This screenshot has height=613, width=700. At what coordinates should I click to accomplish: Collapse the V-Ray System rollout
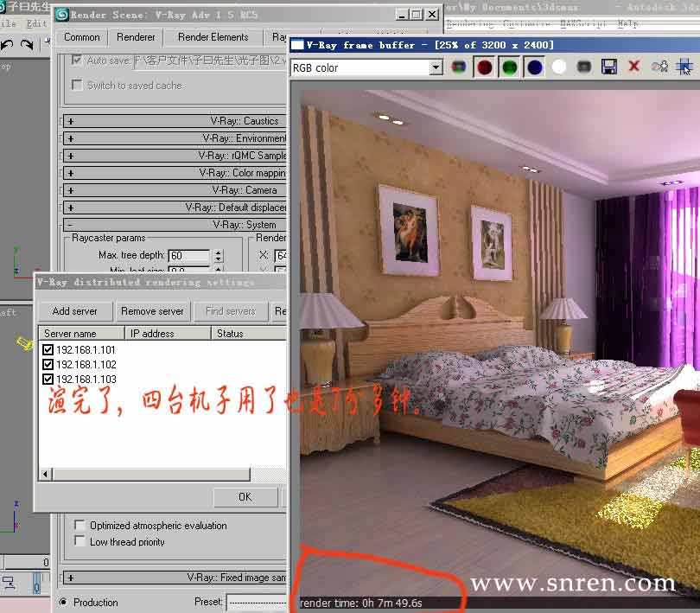[x=175, y=225]
